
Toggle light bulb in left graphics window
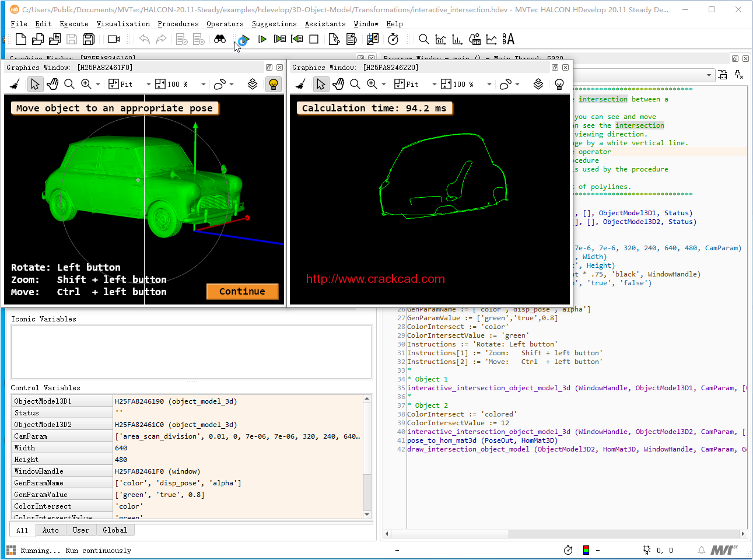[x=274, y=84]
